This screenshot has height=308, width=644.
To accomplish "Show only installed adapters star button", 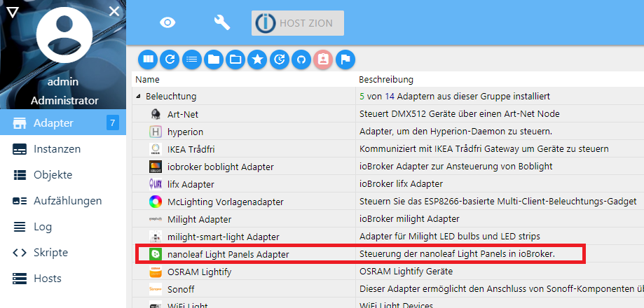I will click(x=257, y=59).
